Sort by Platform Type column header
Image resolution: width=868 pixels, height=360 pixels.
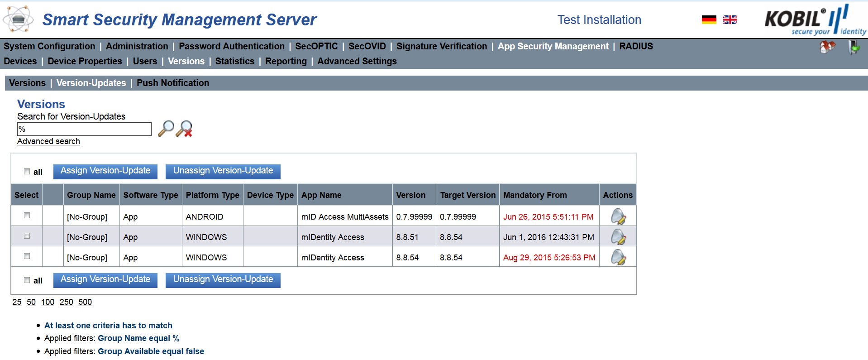213,195
